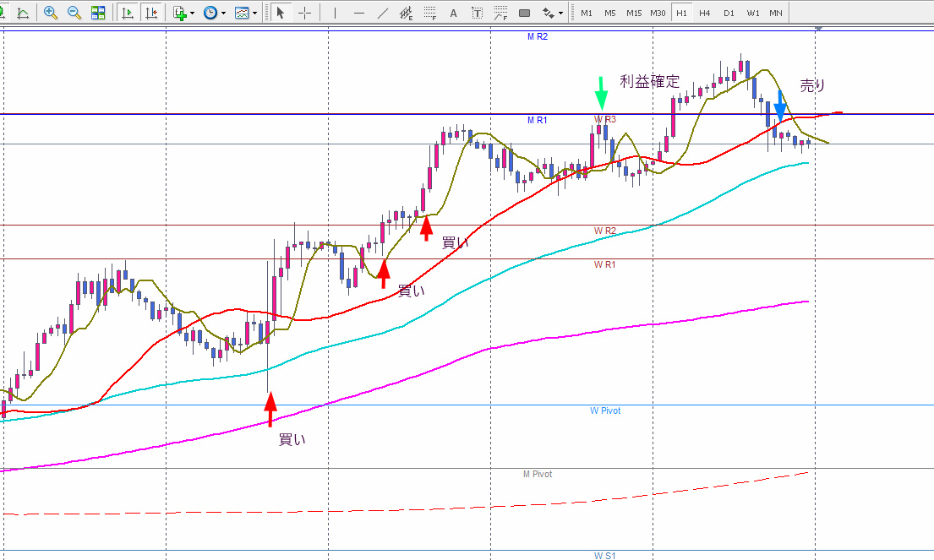The height and width of the screenshot is (560, 934).
Task: Expand the indicators dropdown arrow
Action: click(192, 14)
